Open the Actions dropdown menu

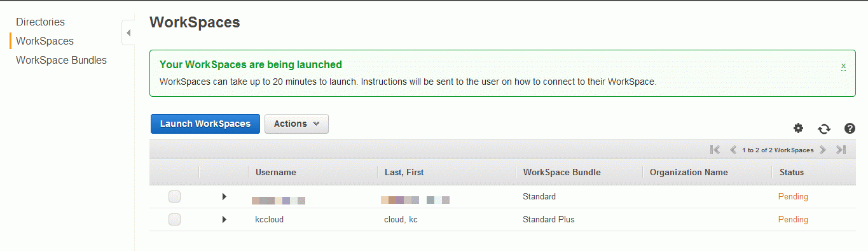click(x=296, y=124)
